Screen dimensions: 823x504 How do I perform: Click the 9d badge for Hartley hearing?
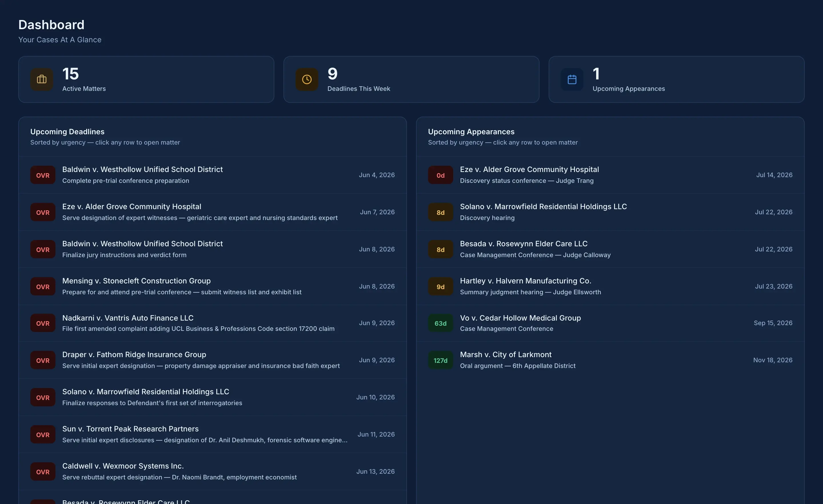pos(441,286)
